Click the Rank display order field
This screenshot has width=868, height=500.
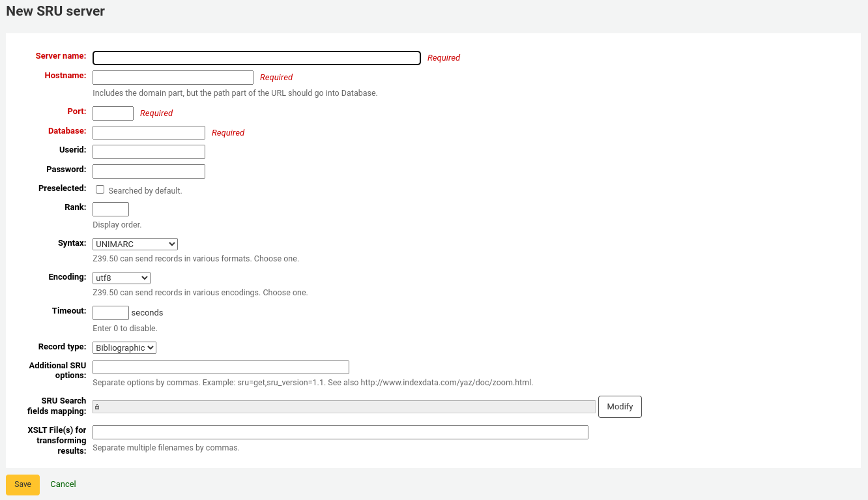point(111,209)
